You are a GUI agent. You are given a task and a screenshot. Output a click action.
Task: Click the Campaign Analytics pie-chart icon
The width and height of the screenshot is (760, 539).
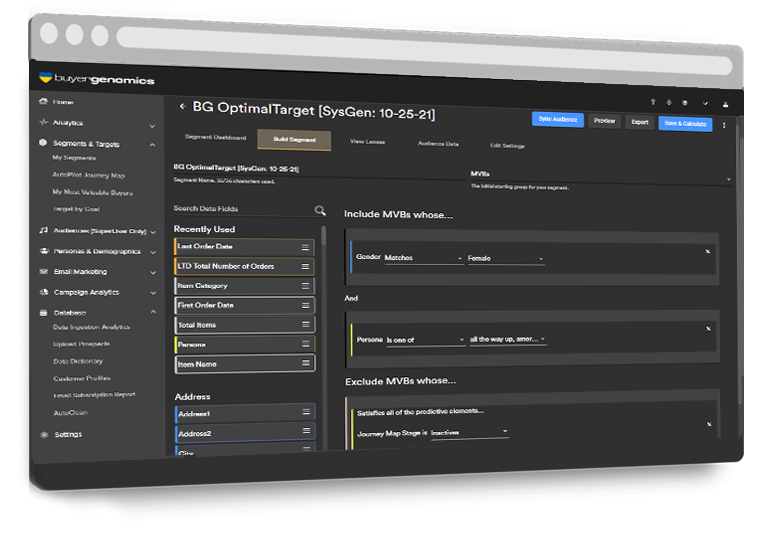tap(44, 292)
